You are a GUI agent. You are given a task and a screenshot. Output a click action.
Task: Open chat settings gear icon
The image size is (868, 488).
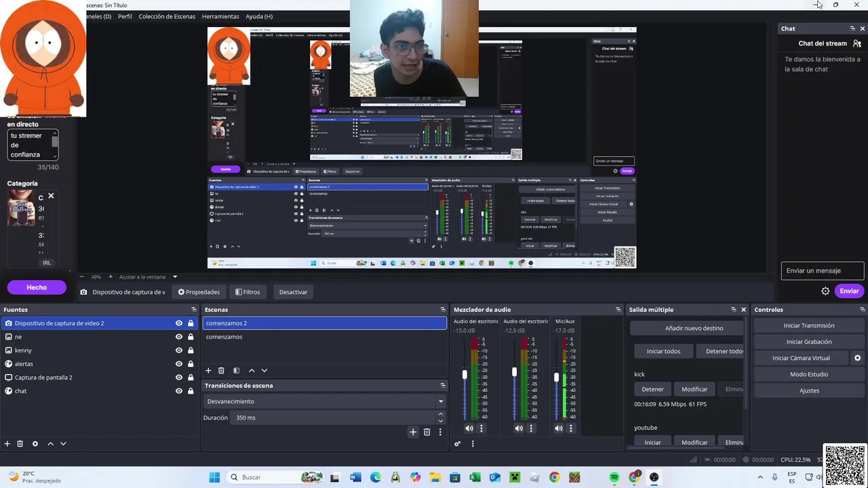pos(825,291)
